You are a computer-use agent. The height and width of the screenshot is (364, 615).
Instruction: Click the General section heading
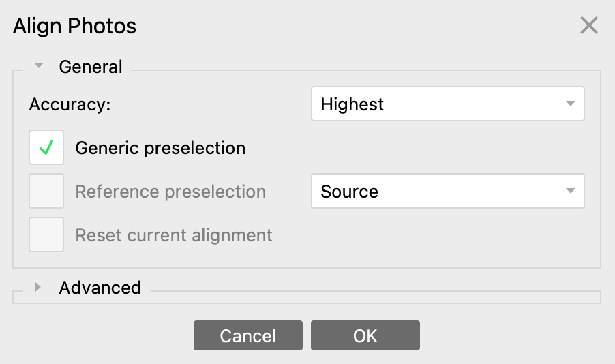tap(91, 67)
